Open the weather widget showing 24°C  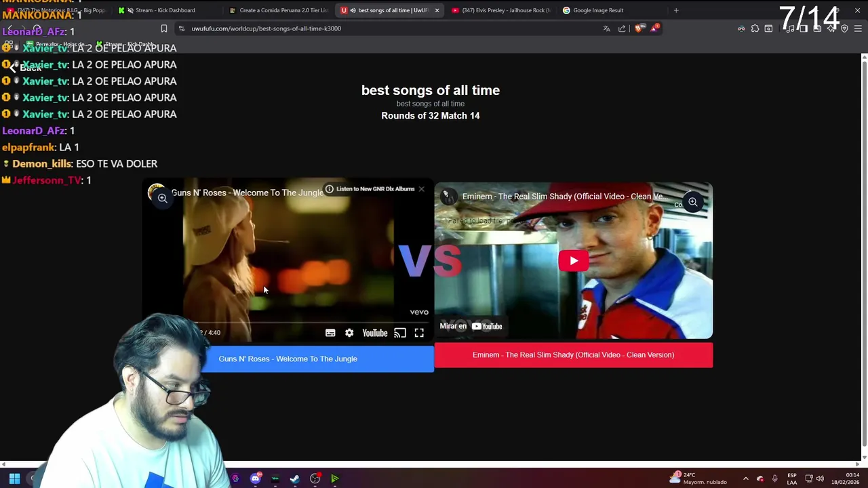[698, 479]
